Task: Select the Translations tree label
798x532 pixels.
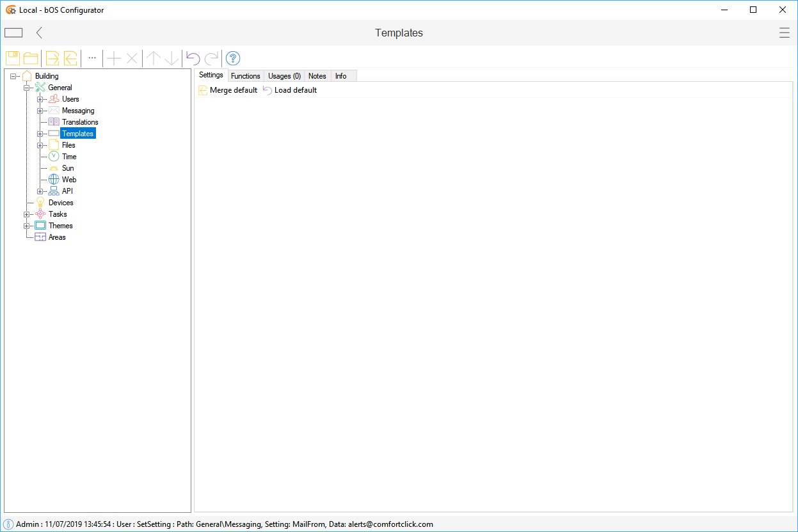Action: coord(80,122)
